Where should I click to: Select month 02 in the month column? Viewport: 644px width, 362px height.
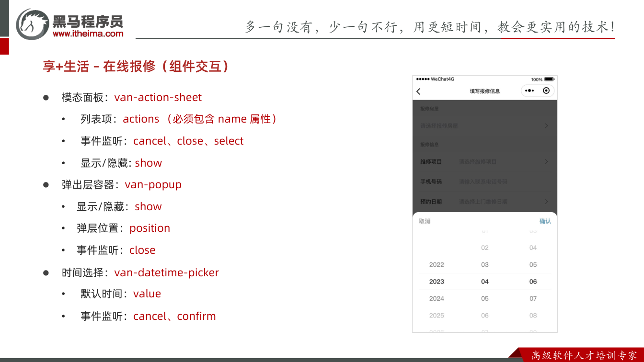coord(485,248)
